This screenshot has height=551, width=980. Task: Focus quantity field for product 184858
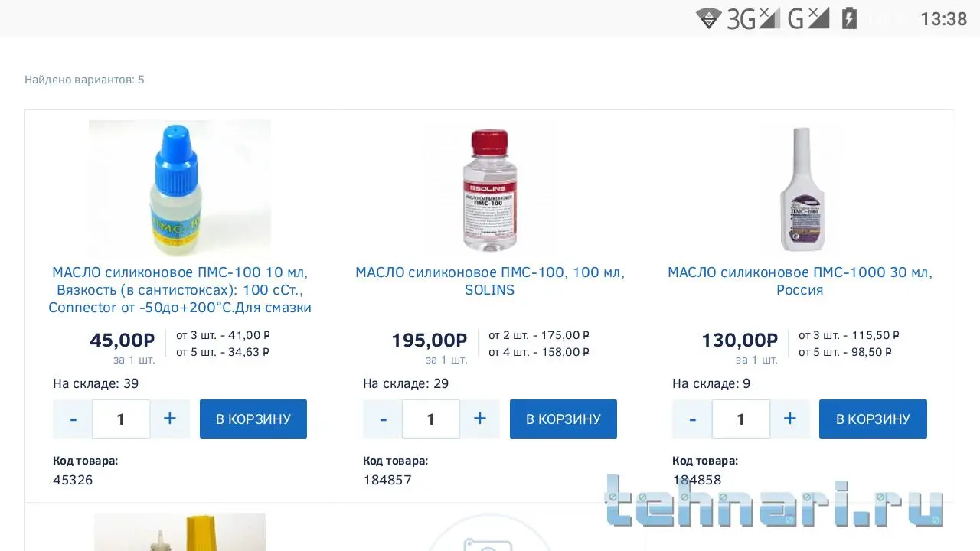[740, 419]
